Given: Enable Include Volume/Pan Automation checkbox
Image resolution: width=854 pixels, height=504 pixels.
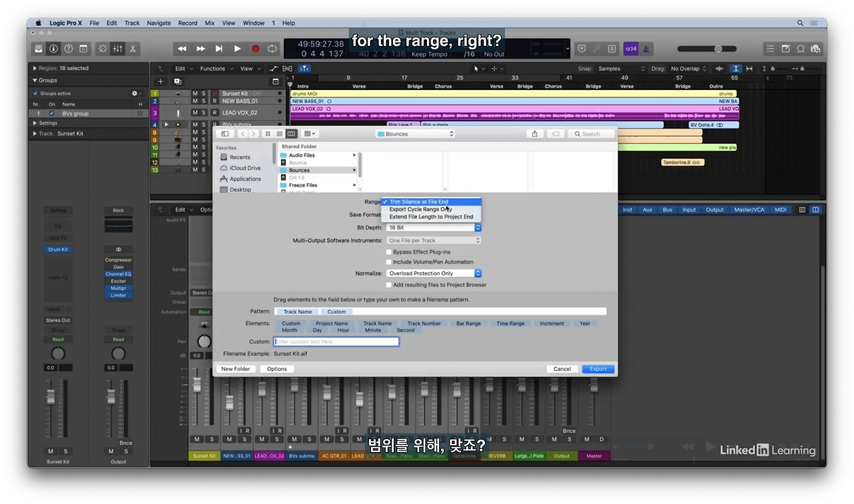Looking at the screenshot, I should coord(388,262).
